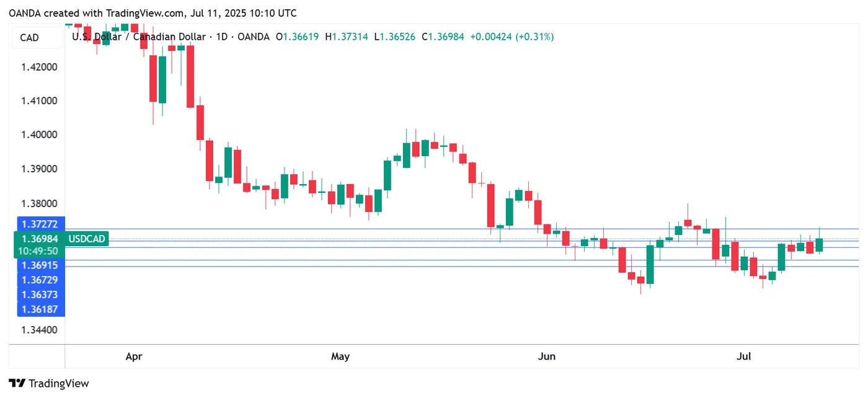
Task: Click the TradingView logo icon
Action: 17,383
